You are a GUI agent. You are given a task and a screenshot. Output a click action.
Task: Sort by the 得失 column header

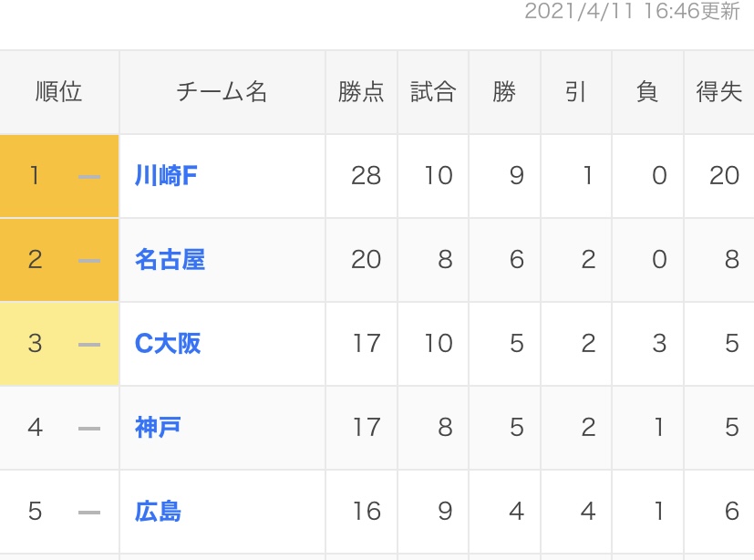coord(718,92)
